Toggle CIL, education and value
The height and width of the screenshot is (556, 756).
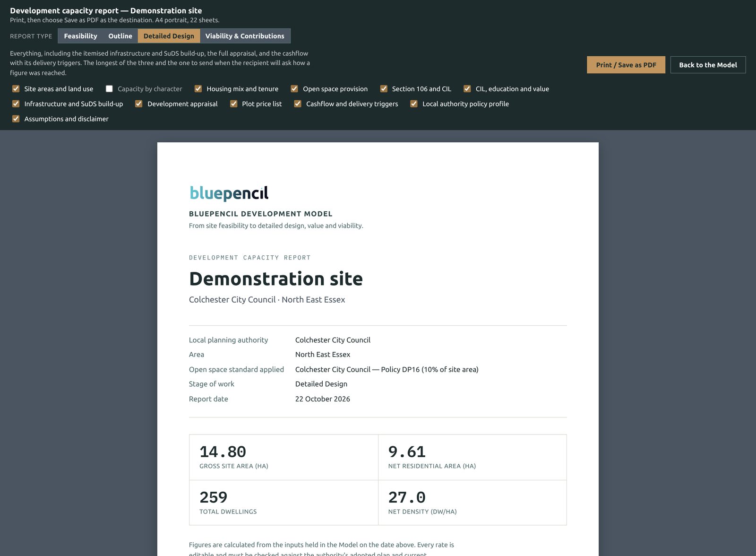[467, 89]
